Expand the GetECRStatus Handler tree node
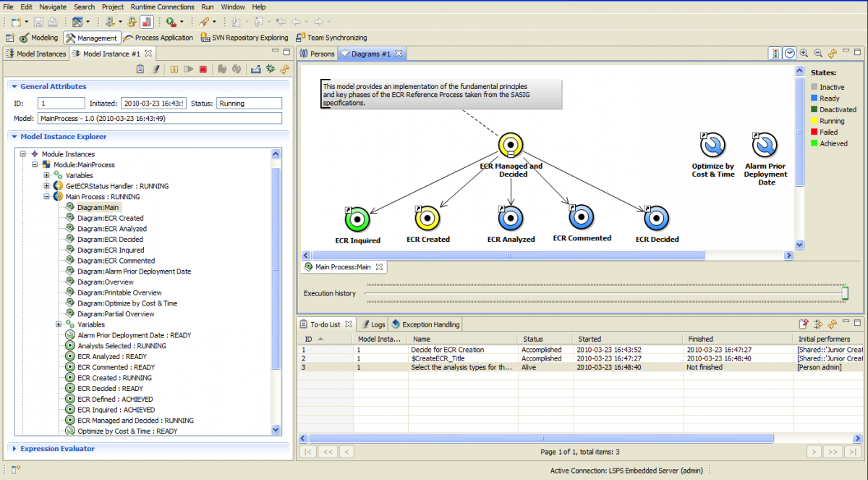Screen dimensions: 868x480 pos(47,186)
